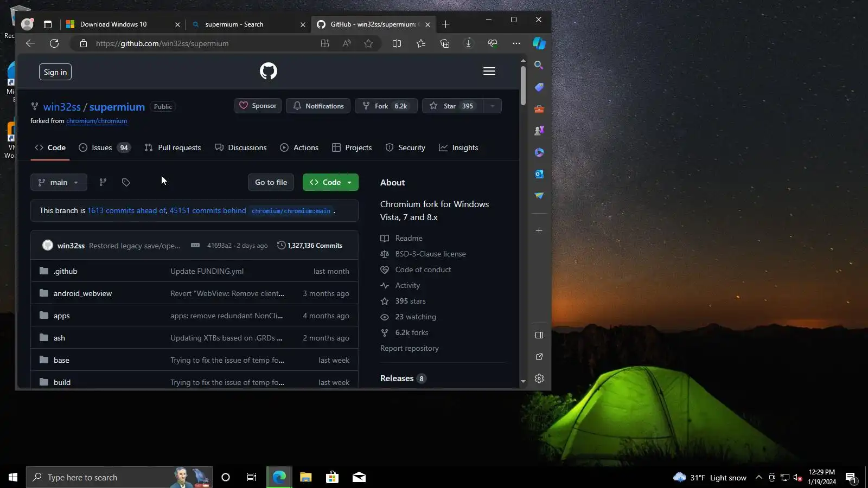Add a new app to the Edge sidebar

(x=539, y=231)
